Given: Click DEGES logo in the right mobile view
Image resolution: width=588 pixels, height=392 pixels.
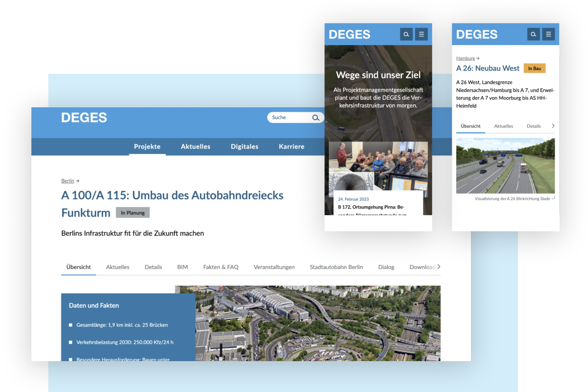Looking at the screenshot, I should [477, 34].
